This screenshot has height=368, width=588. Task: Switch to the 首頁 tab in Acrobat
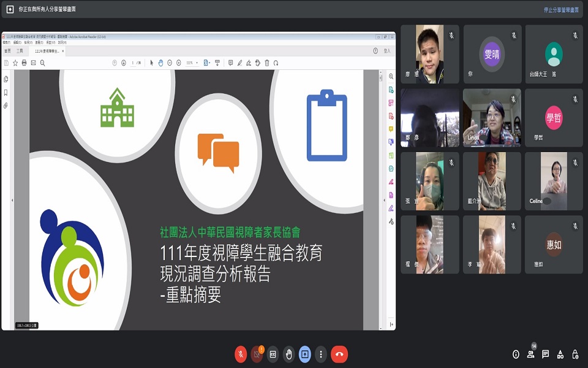pos(7,51)
